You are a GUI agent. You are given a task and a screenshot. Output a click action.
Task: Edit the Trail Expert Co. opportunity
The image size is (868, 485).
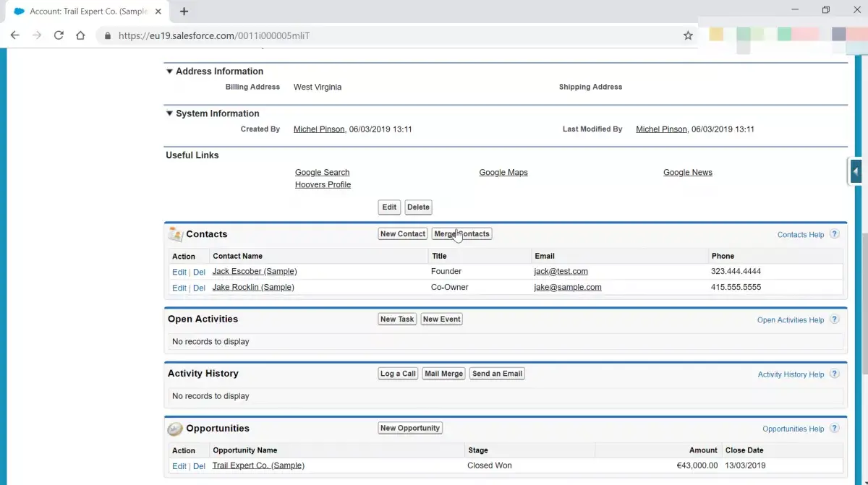(x=179, y=466)
